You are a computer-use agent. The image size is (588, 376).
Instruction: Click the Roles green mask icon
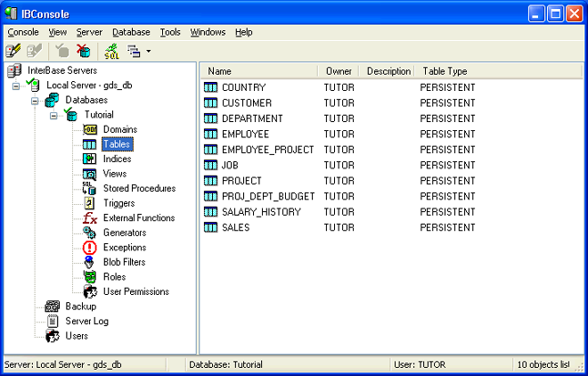pyautogui.click(x=90, y=277)
